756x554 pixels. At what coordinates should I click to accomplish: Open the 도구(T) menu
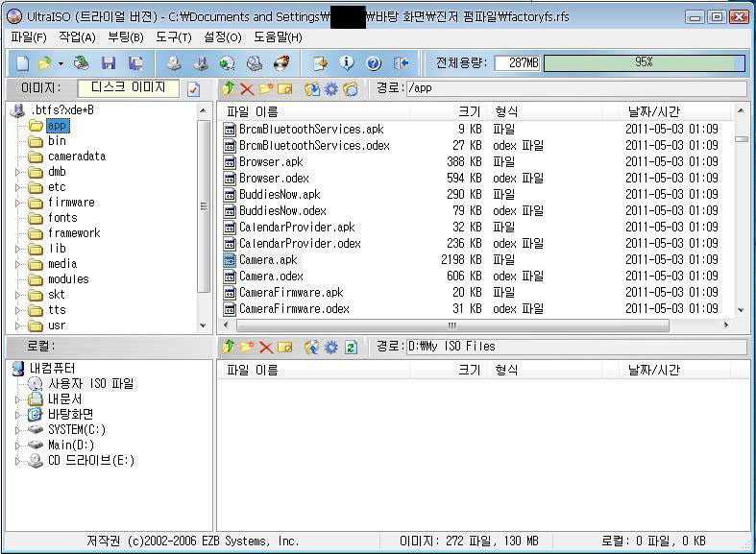tap(173, 37)
